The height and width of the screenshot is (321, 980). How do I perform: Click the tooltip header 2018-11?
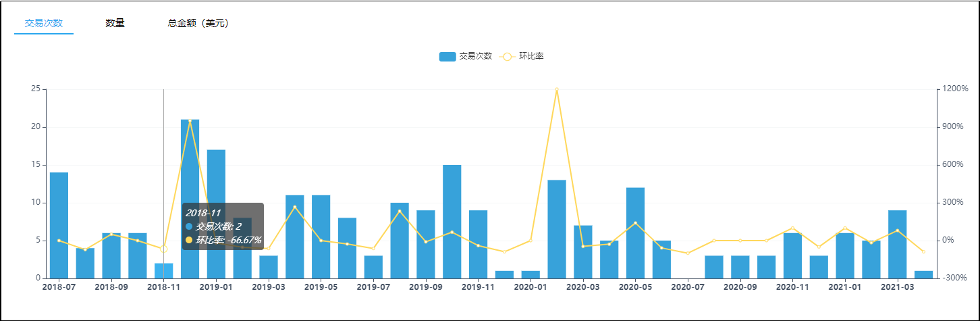[x=203, y=213]
